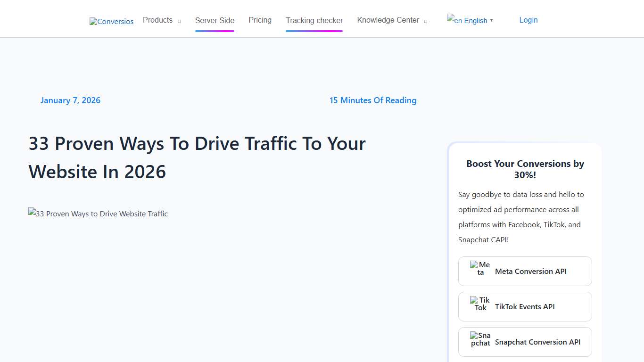Click the Meta Conversion API button
This screenshot has width=644, height=362.
pyautogui.click(x=525, y=271)
